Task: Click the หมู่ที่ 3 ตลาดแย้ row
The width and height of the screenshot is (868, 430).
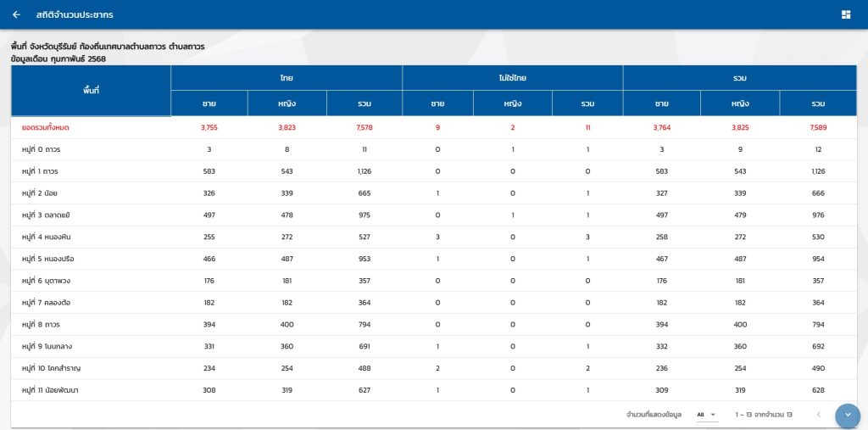Action: pos(52,215)
